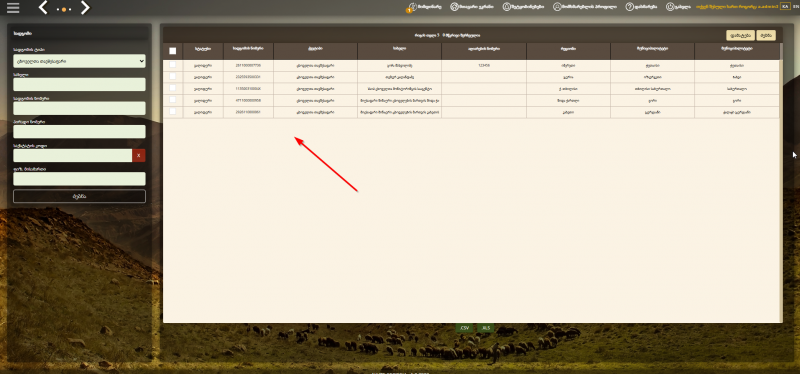Screen dimensions: 800x374
Task: Open the document type dropdown in search panel
Action: (x=79, y=61)
